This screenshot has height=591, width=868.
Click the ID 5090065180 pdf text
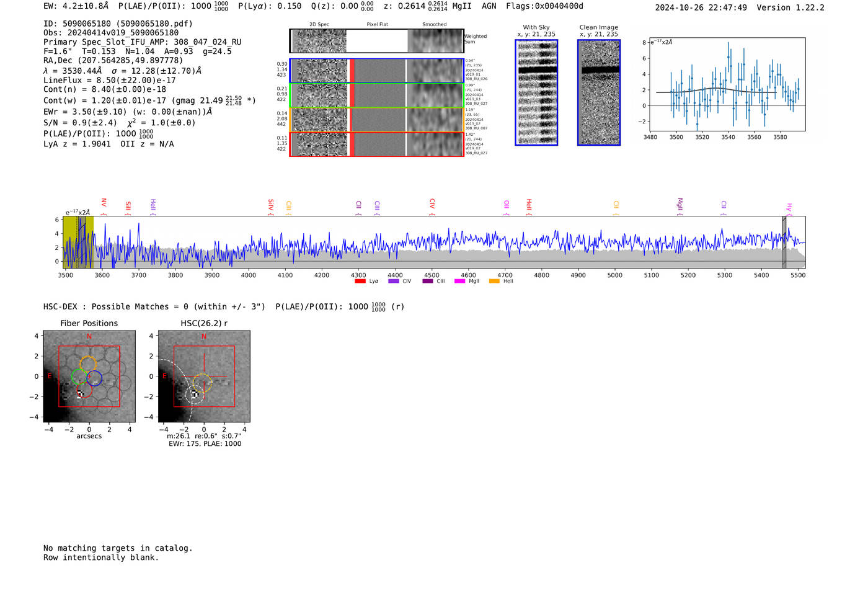(118, 24)
